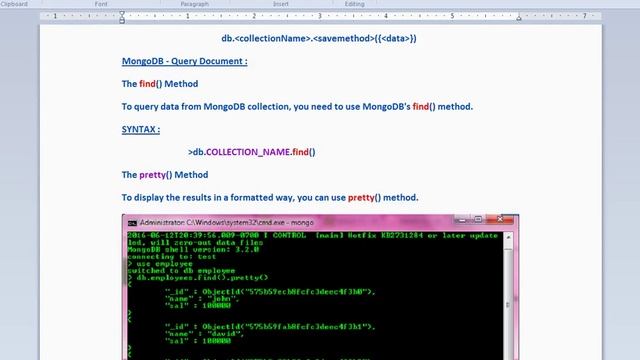
Task: Click the console line '"name" : "john",'
Action: point(202,299)
